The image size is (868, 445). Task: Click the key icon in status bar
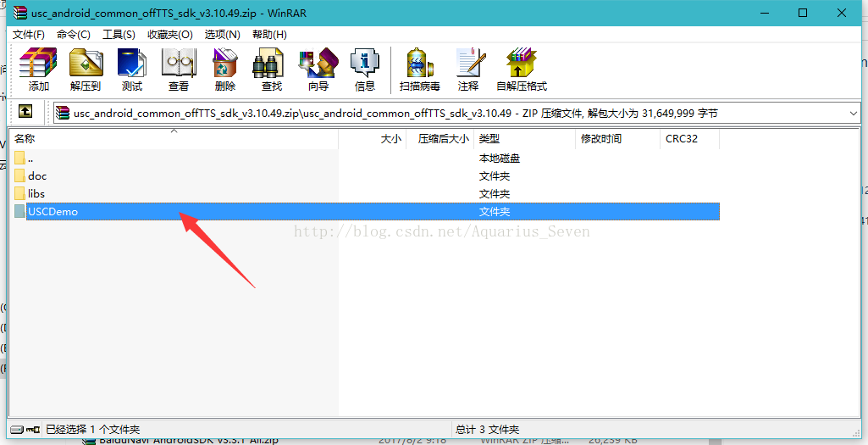pyautogui.click(x=33, y=430)
